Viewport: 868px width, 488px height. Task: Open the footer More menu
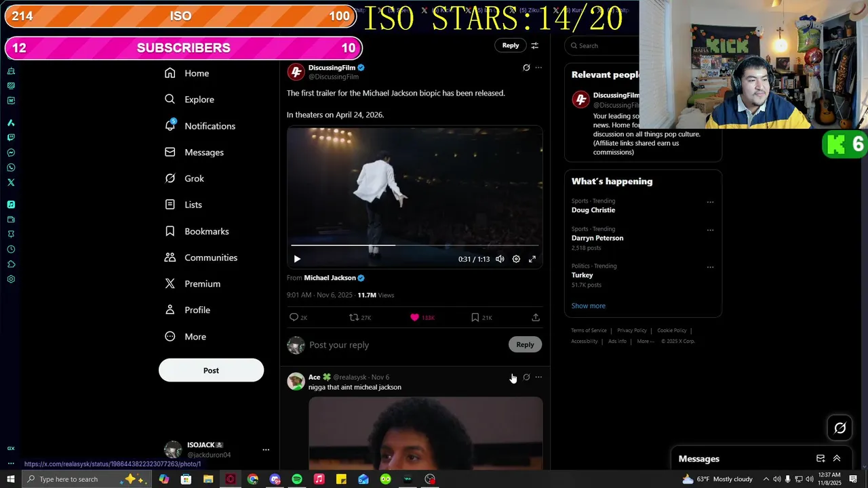pos(646,341)
